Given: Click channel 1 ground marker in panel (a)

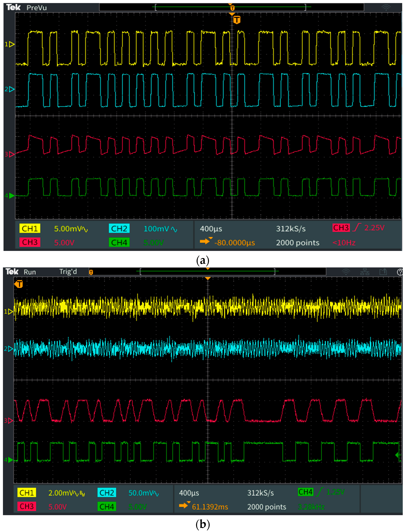Looking at the screenshot, I should (x=9, y=44).
